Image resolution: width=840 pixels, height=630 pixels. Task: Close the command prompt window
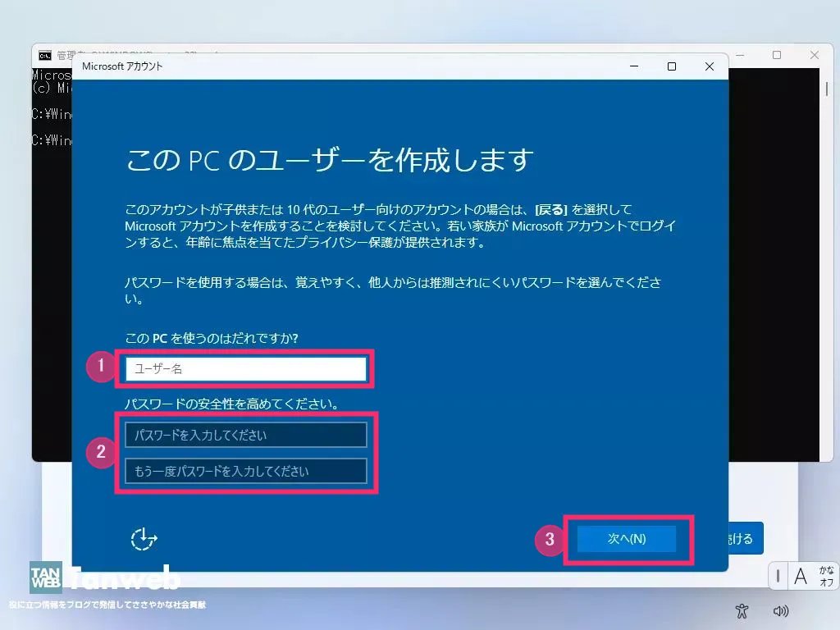(815, 55)
